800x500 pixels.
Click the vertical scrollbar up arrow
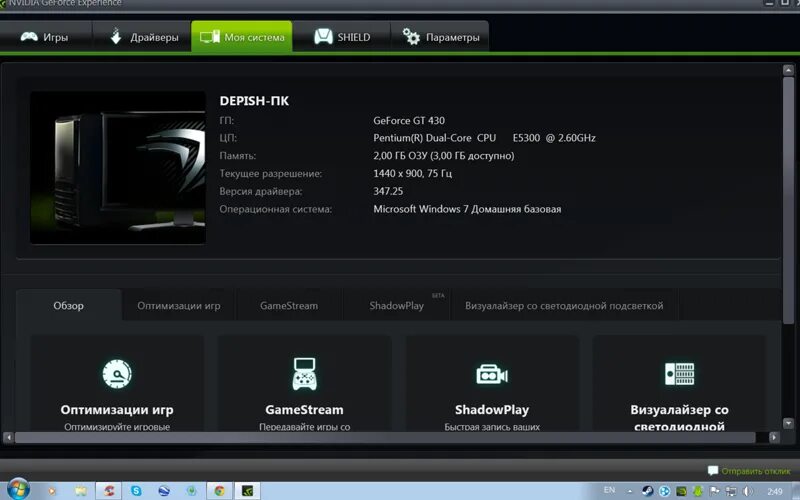(x=788, y=70)
